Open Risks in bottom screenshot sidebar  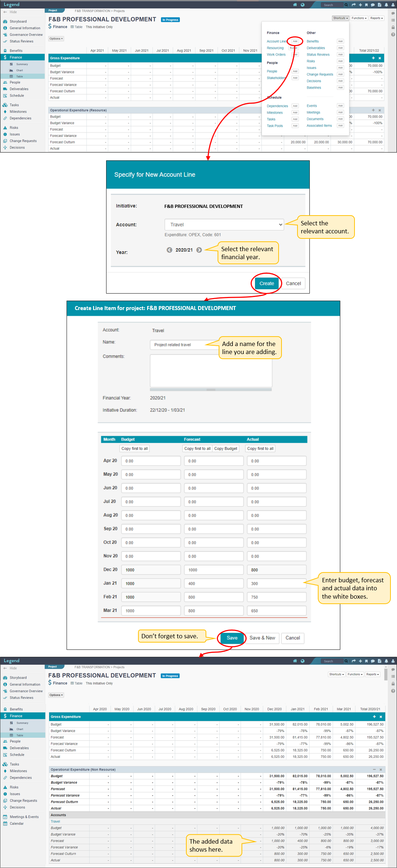click(14, 787)
